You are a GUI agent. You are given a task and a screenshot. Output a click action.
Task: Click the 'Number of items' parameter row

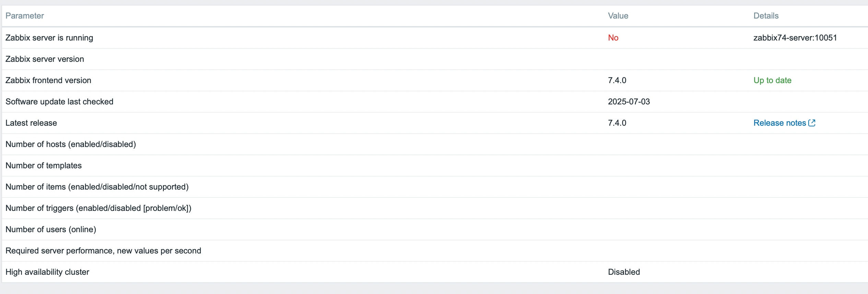[435, 187]
